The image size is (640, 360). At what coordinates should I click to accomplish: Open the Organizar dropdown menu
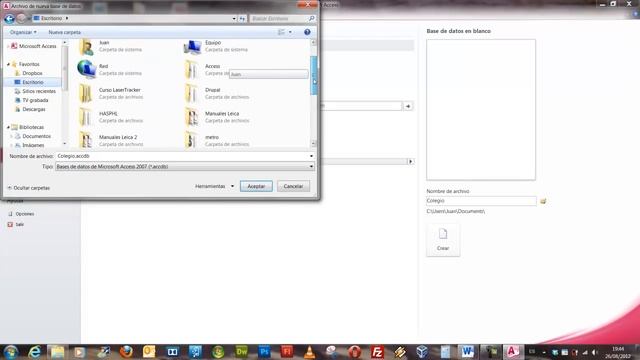(23, 32)
